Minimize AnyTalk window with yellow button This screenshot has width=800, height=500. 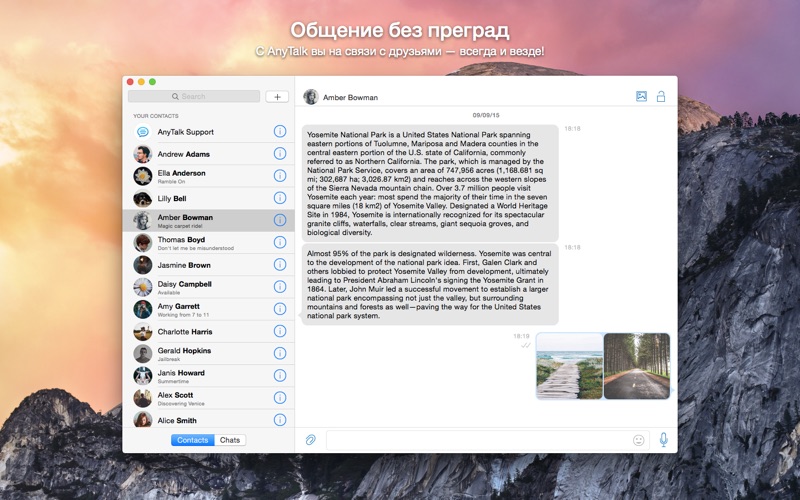[141, 82]
